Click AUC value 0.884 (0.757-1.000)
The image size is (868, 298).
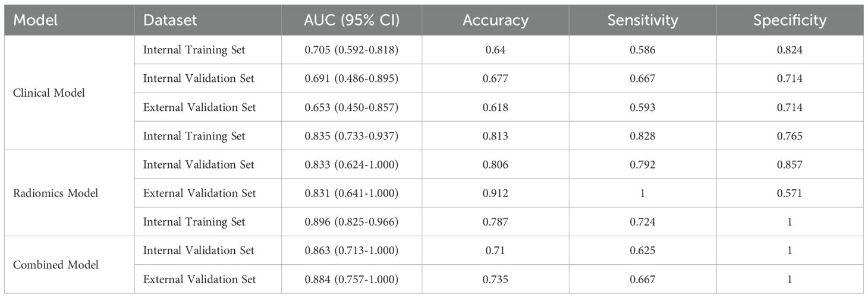tap(351, 279)
